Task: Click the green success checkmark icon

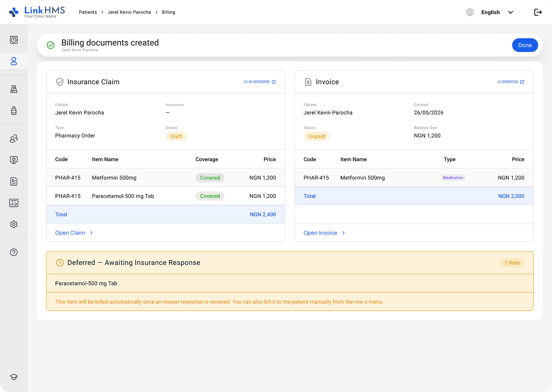Action: 51,45
